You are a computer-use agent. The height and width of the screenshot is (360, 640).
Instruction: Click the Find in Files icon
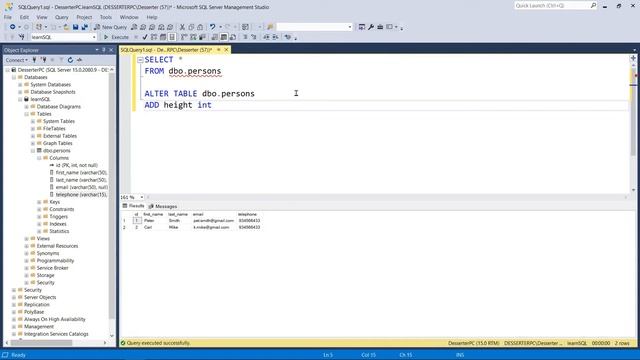(x=270, y=27)
